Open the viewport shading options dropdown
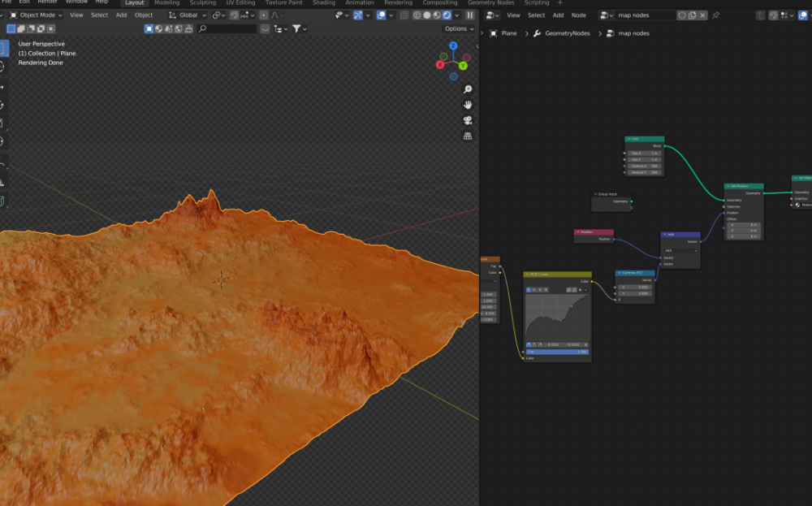The width and height of the screenshot is (812, 506). pyautogui.click(x=456, y=15)
